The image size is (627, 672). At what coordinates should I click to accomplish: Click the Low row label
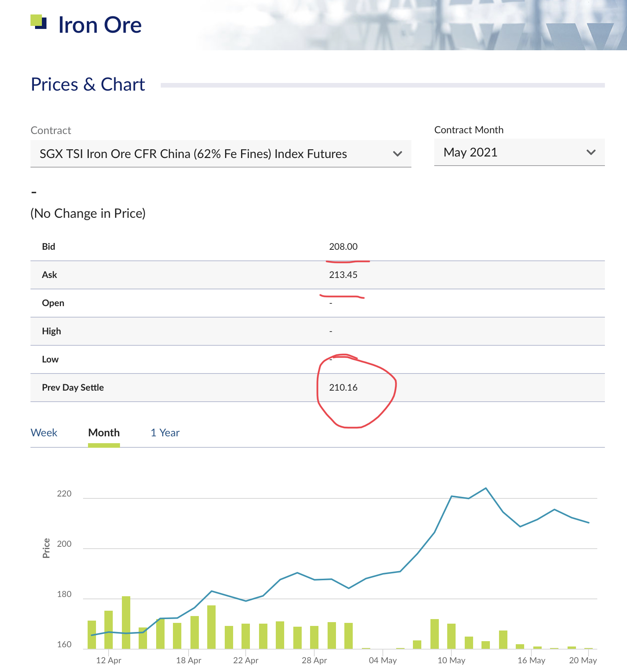click(x=50, y=359)
